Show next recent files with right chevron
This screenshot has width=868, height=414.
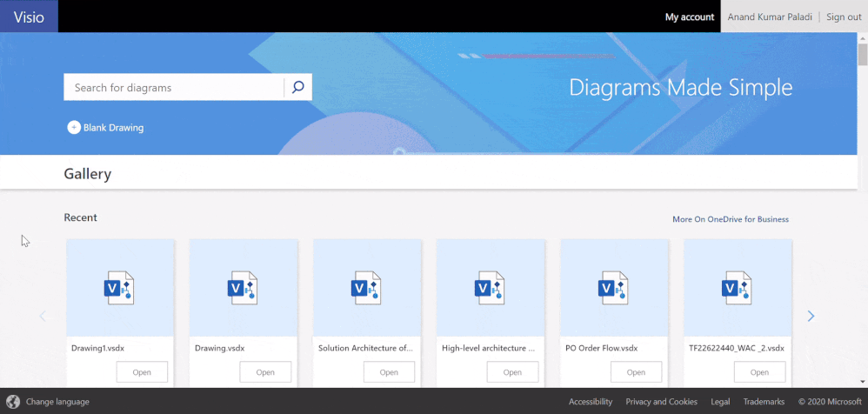click(x=811, y=316)
